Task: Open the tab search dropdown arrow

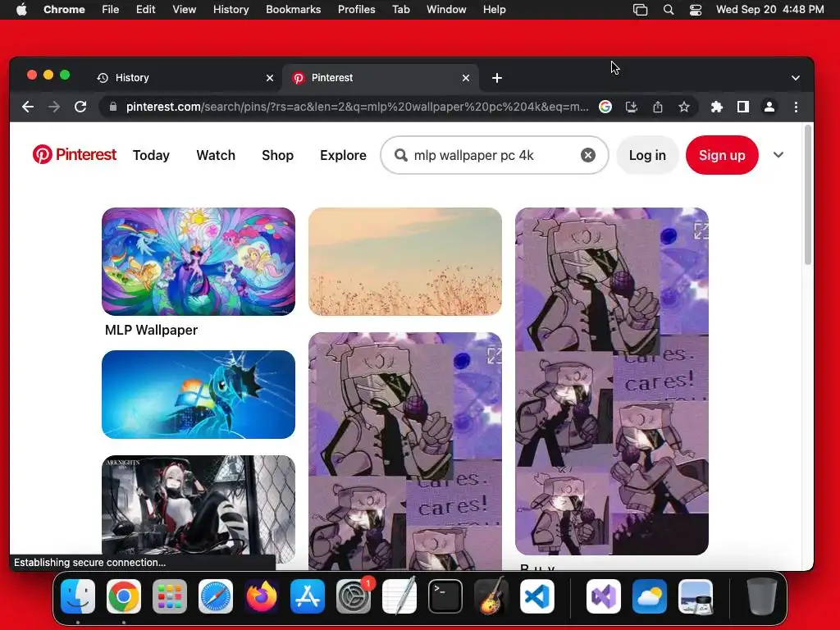Action: coord(796,78)
